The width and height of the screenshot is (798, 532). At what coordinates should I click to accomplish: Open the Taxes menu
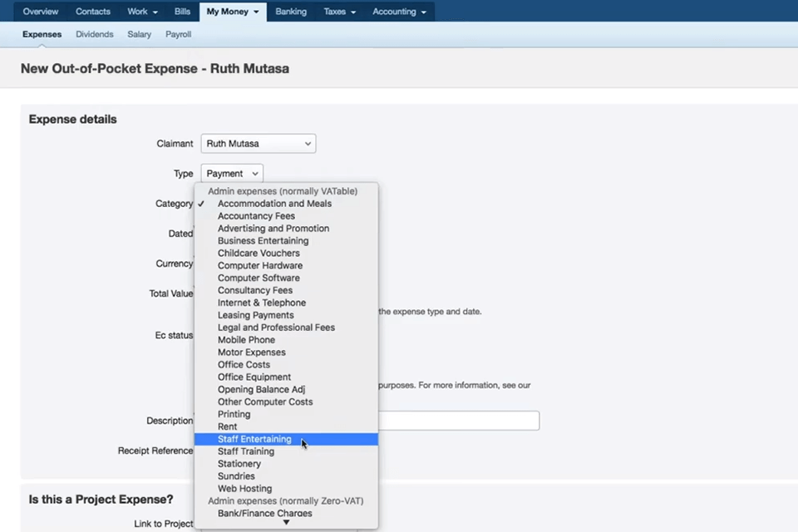(x=335, y=12)
